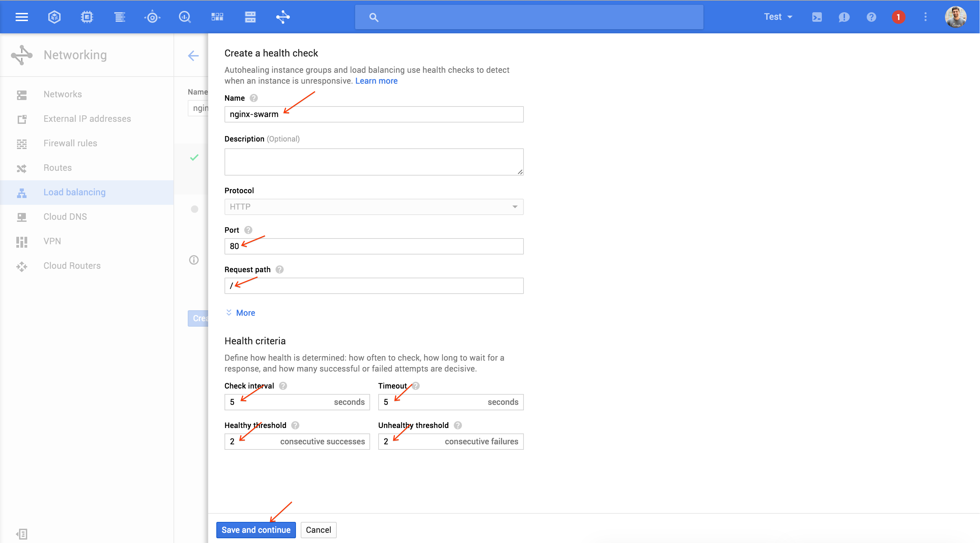
Task: Click the Request path input field
Action: click(x=373, y=286)
